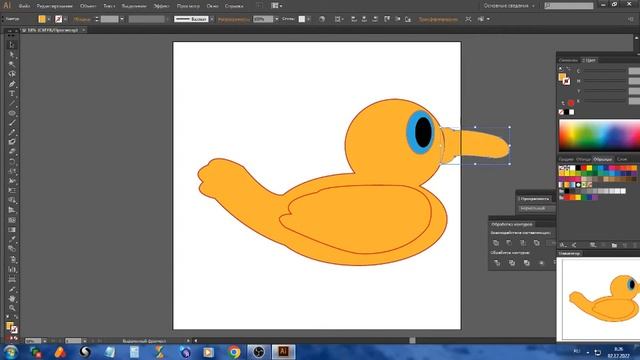Open the Редактирование menu
Screen dimensions: 640x360
pyautogui.click(x=54, y=6)
